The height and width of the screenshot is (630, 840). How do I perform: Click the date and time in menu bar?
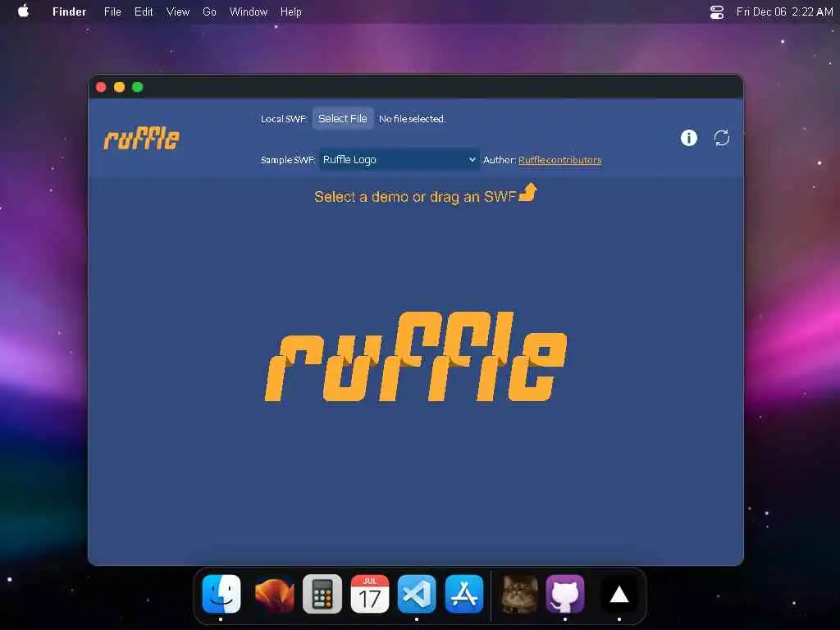click(784, 11)
